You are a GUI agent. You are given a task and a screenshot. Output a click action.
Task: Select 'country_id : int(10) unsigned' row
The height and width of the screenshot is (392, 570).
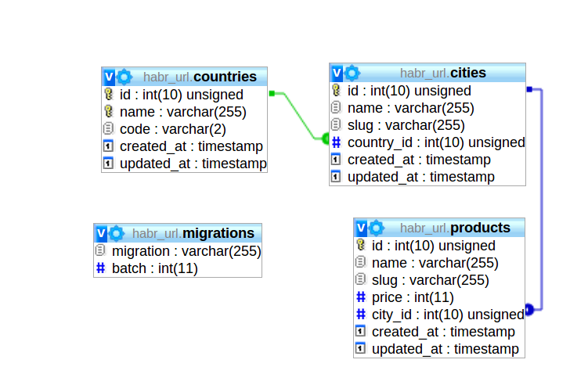427,142
